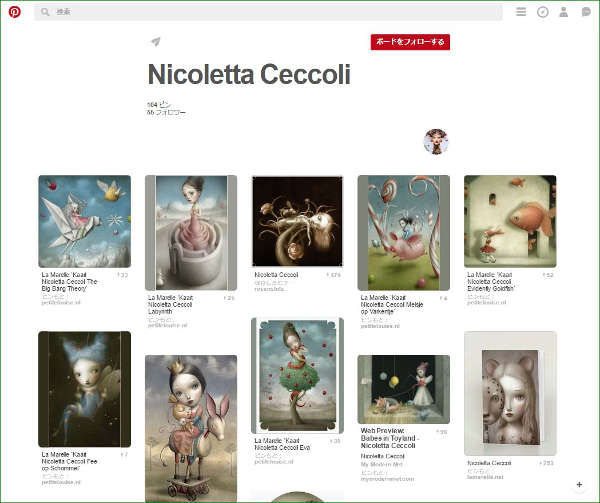Image resolution: width=600 pixels, height=503 pixels.
Task: Open the origami bird Big Bang Theory pin
Action: (x=85, y=221)
